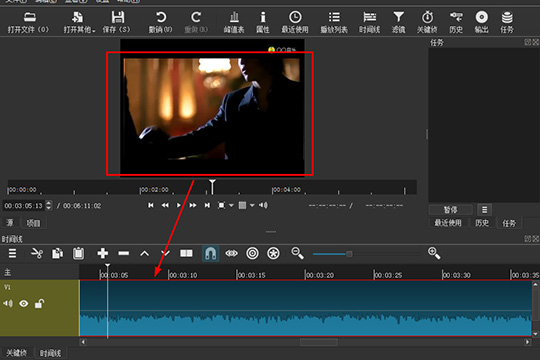Click the timeline scissors cut icon
The width and height of the screenshot is (540, 360).
coord(37,254)
